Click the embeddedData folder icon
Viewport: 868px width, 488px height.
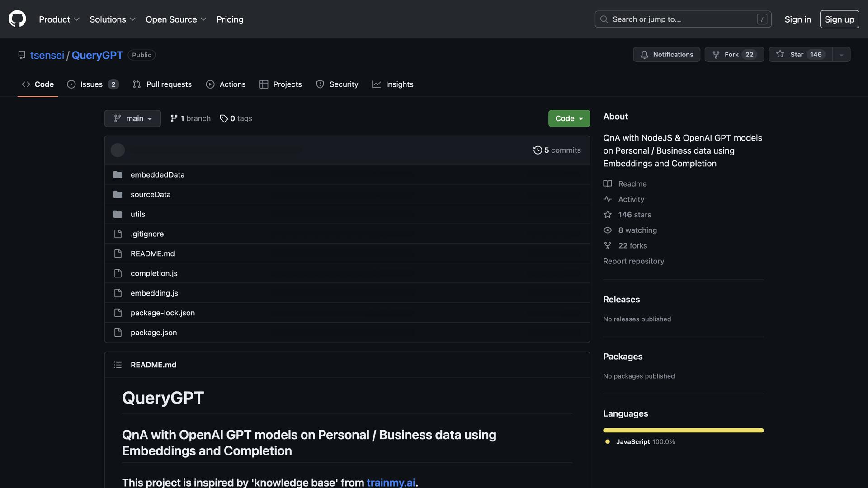click(118, 174)
